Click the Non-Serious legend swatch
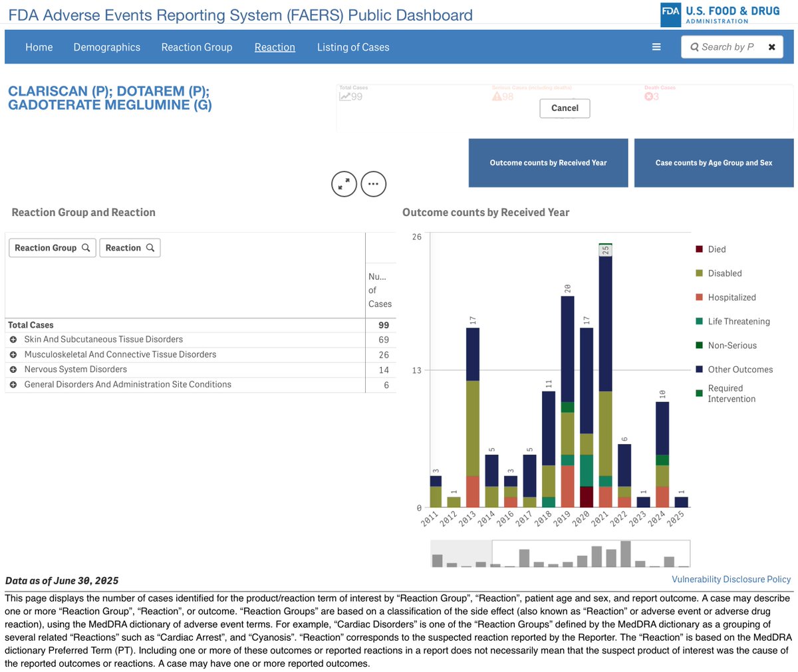 pos(699,345)
